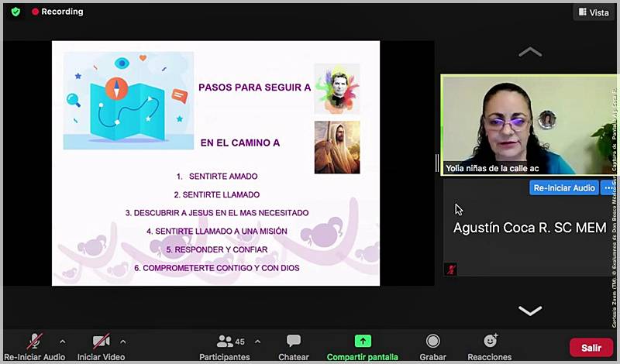Click the divider handle beside the shared slide
620x364 pixels.
437,163
